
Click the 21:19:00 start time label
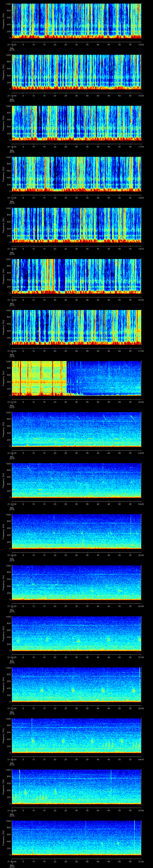pos(12,300)
